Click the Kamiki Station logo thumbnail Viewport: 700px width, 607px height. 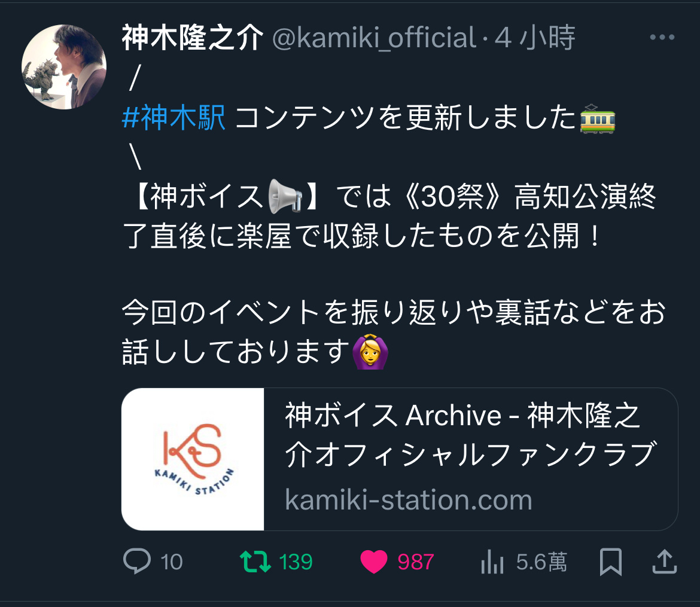pyautogui.click(x=193, y=459)
